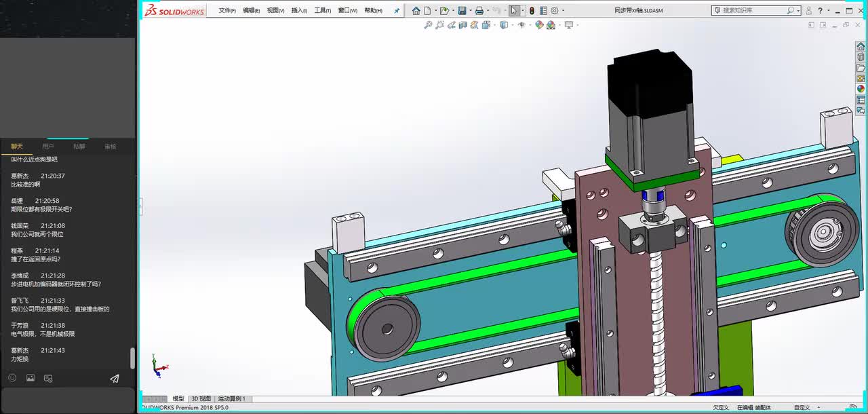Screen dimensions: 868x414
Task: Toggle the Select cursor tool
Action: (514, 10)
